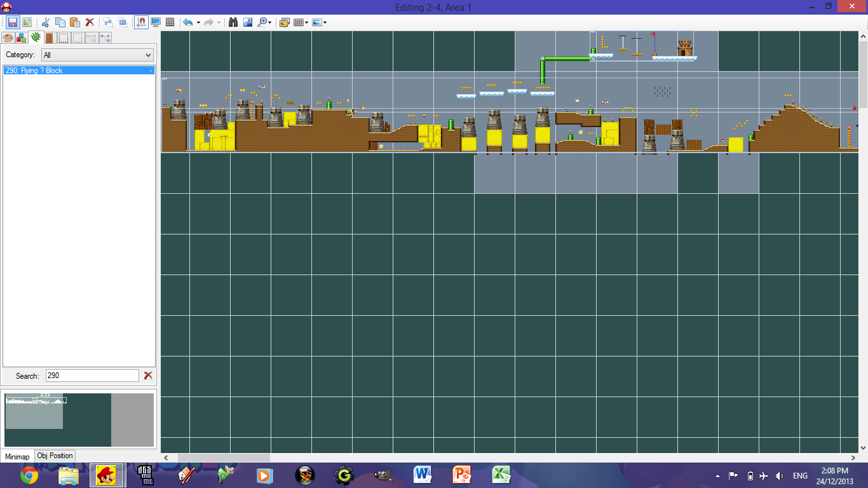Toggle the magnet snap-to-grid button
The image size is (868, 488).
141,22
